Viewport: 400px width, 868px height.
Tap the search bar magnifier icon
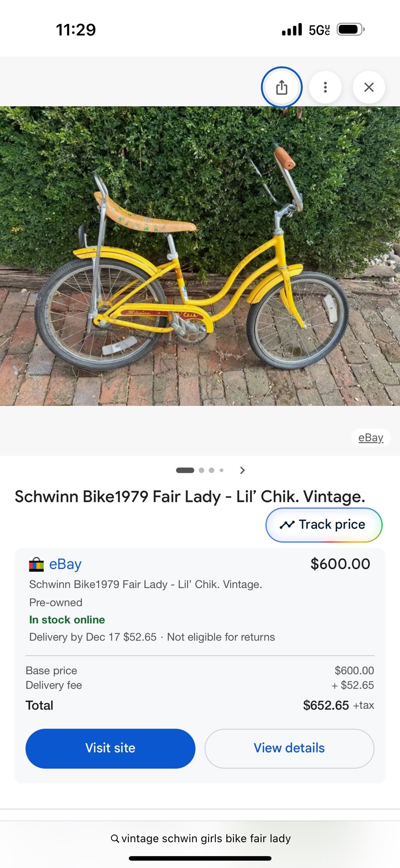115,839
